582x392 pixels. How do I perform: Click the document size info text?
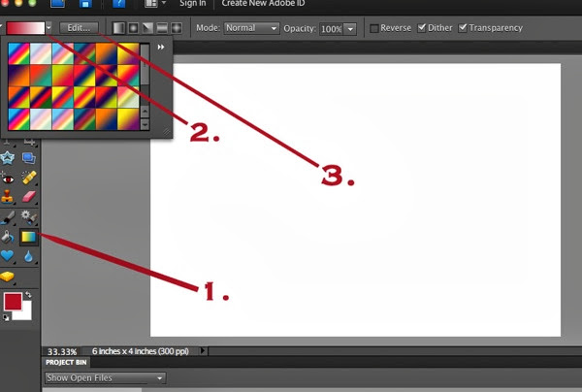(141, 351)
